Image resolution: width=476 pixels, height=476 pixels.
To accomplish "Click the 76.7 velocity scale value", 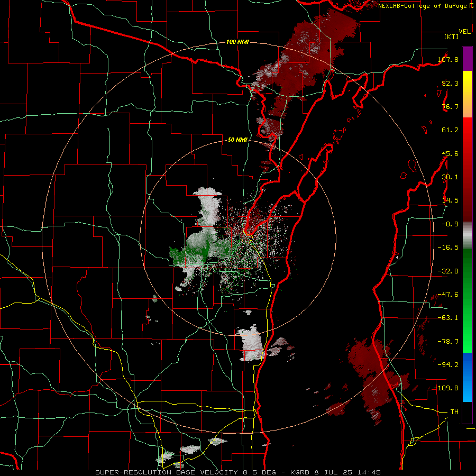I will [x=450, y=106].
